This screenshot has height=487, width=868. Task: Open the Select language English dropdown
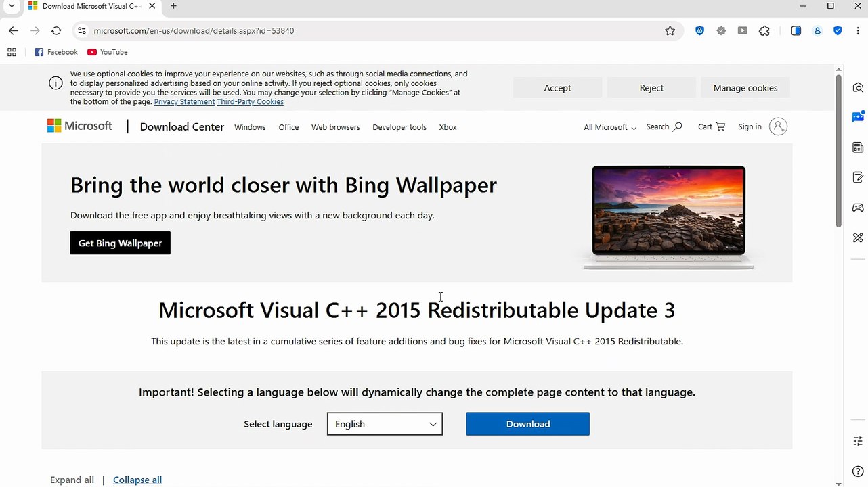[385, 424]
